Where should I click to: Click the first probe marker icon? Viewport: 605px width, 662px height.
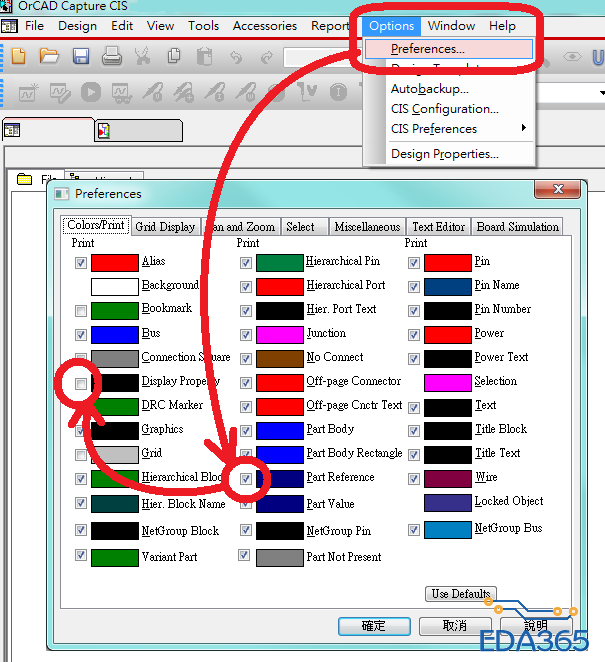click(x=152, y=92)
